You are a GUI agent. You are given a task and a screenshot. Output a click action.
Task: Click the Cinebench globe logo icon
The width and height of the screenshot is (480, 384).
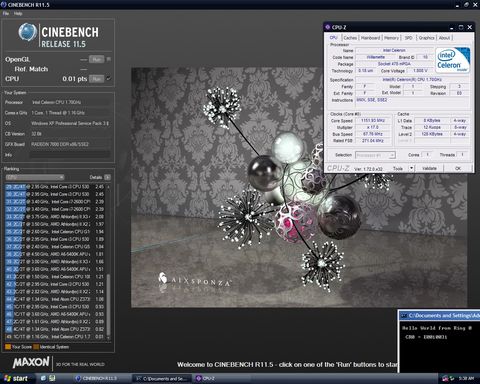pos(27,32)
